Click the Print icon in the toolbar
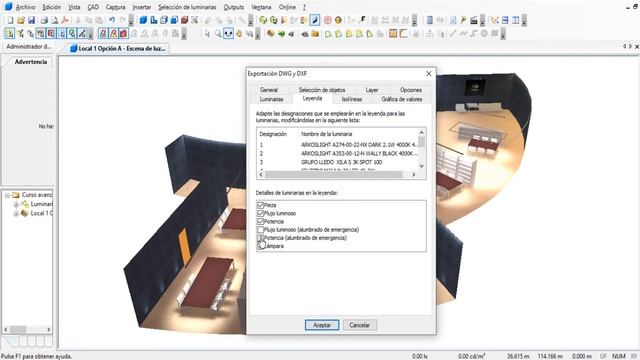The height and width of the screenshot is (360, 640). pos(44,20)
